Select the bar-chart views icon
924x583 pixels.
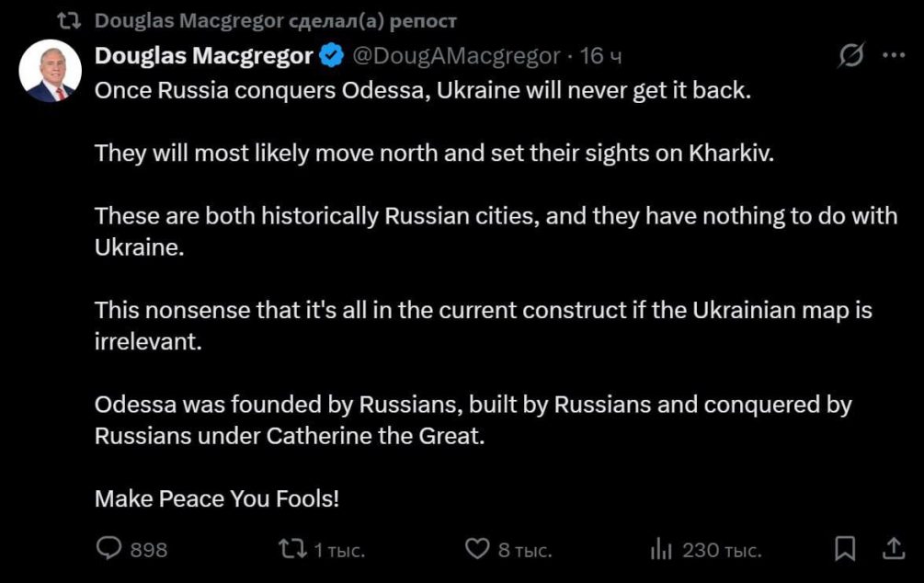point(659,548)
